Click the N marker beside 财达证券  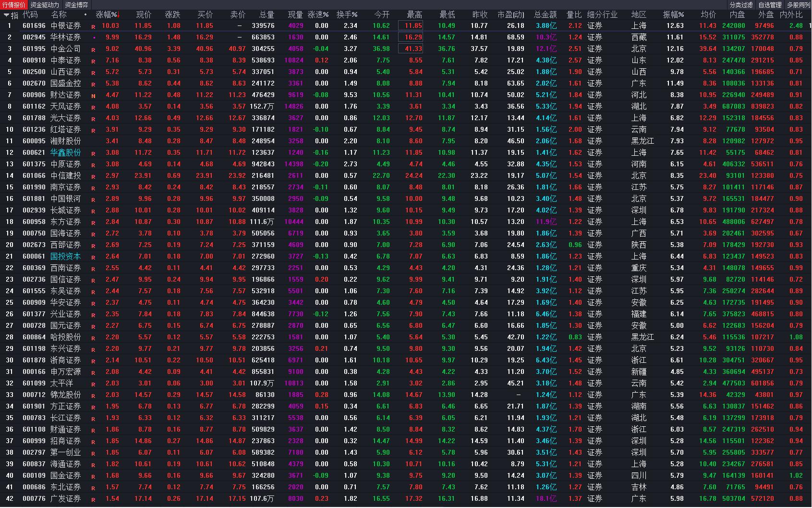(x=93, y=96)
